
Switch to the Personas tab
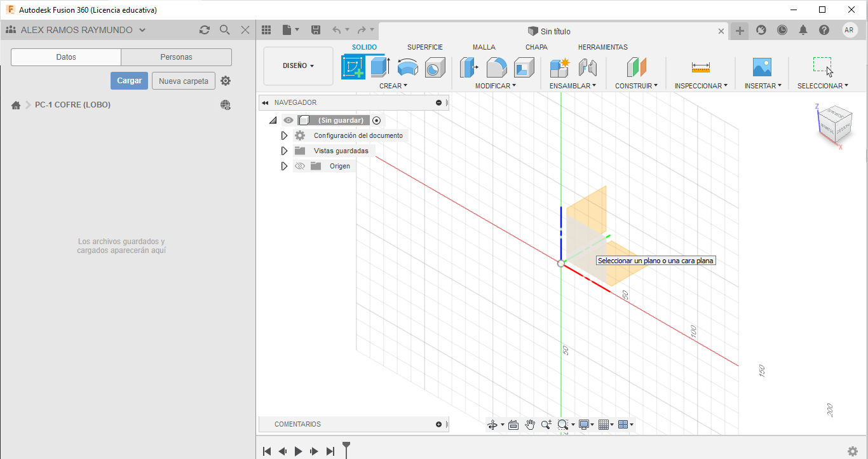tap(177, 57)
